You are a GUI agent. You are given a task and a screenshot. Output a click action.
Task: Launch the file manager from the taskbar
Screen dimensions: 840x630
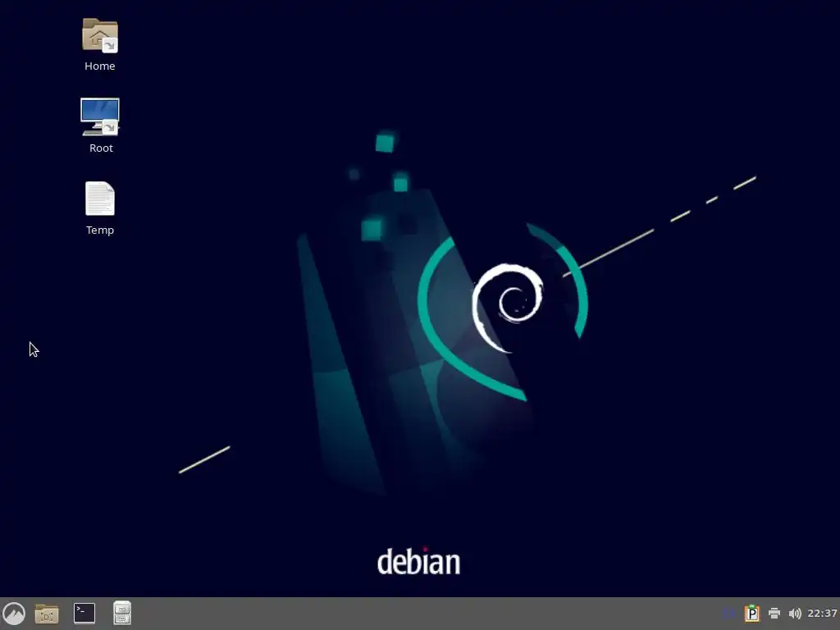[47, 614]
